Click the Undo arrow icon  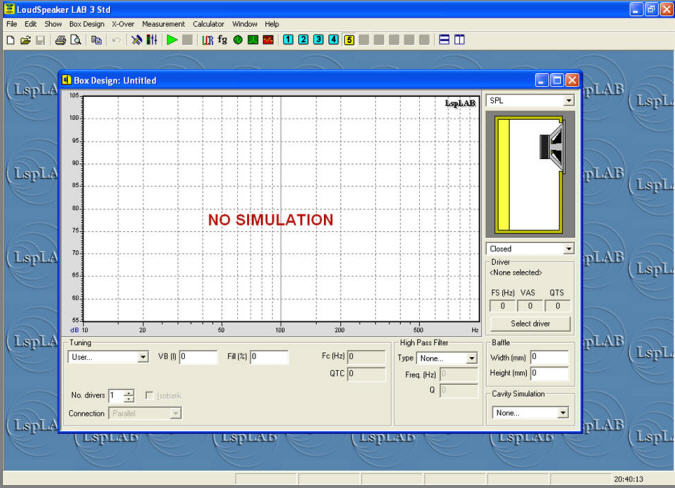click(116, 40)
